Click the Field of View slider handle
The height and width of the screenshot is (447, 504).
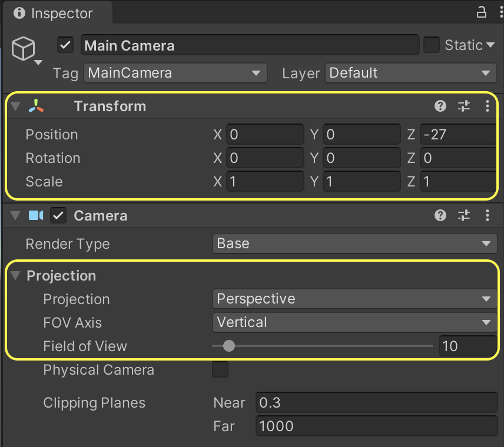pyautogui.click(x=229, y=346)
